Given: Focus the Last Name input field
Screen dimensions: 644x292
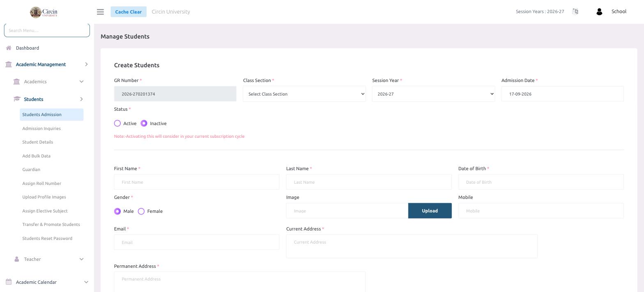Looking at the screenshot, I should click(369, 182).
